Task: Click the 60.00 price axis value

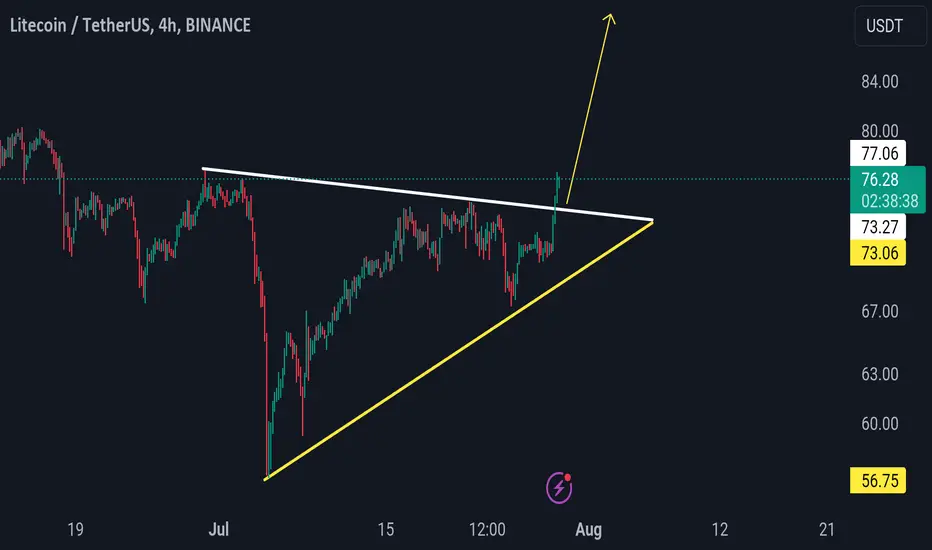Action: click(880, 423)
